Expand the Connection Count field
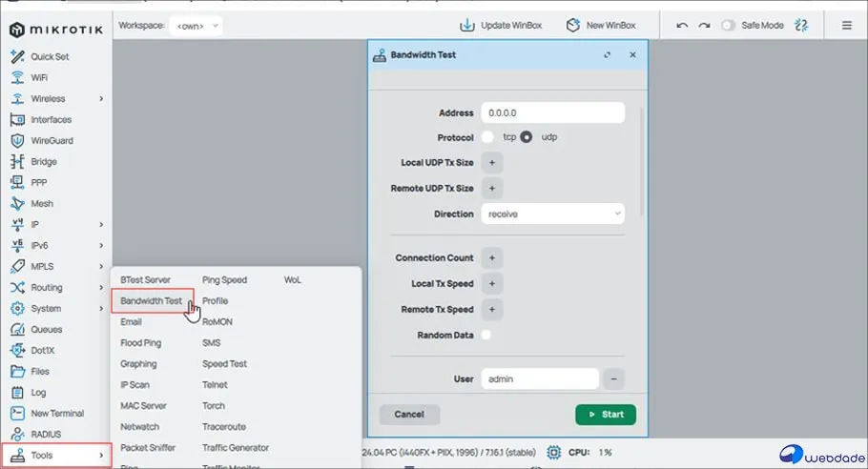This screenshot has width=868, height=469. [x=492, y=258]
